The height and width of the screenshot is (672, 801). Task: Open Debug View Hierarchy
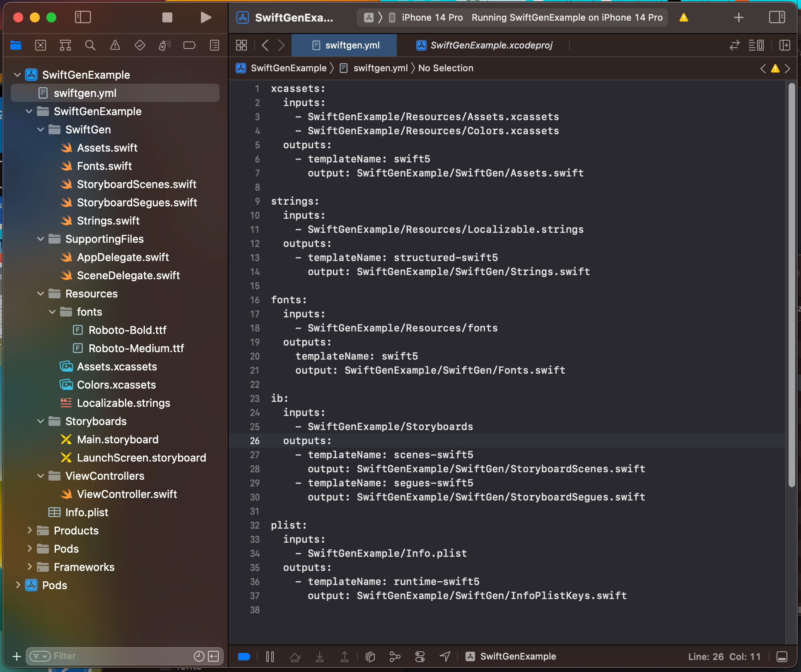370,657
